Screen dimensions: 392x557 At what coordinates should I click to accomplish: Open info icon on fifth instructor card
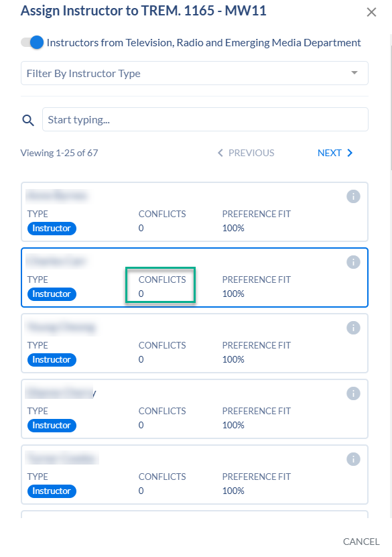tap(353, 459)
